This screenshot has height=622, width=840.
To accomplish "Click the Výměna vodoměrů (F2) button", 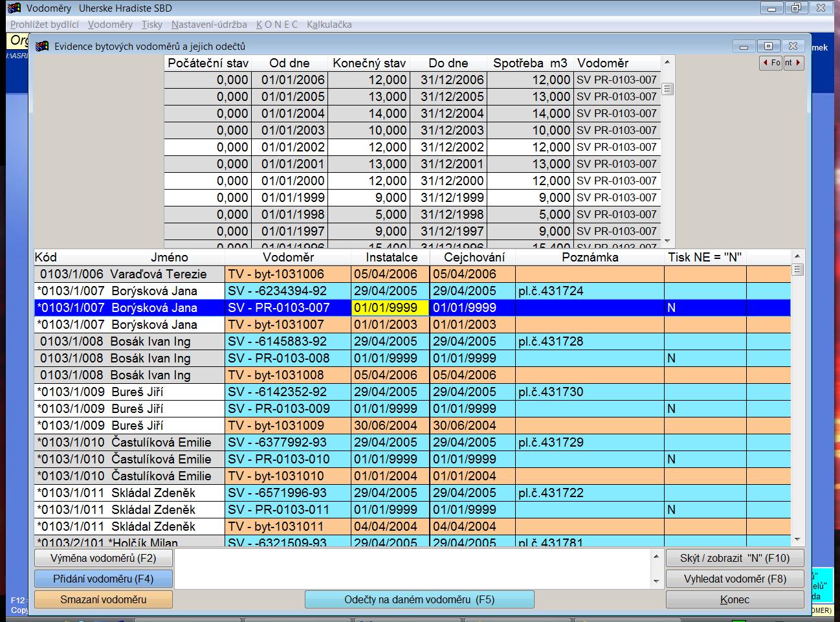I will point(104,558).
